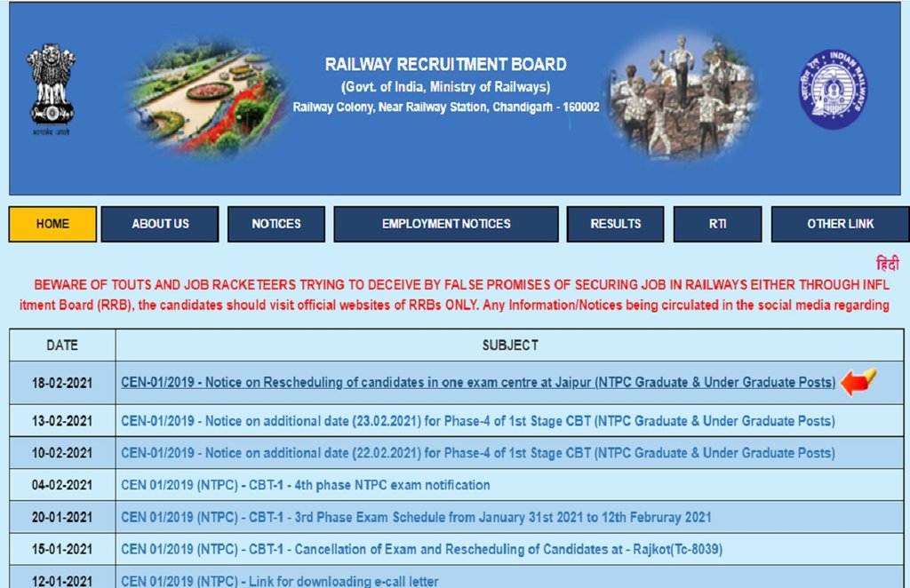The image size is (910, 588).
Task: Click the date 18-02-2021 cell
Action: tap(62, 383)
